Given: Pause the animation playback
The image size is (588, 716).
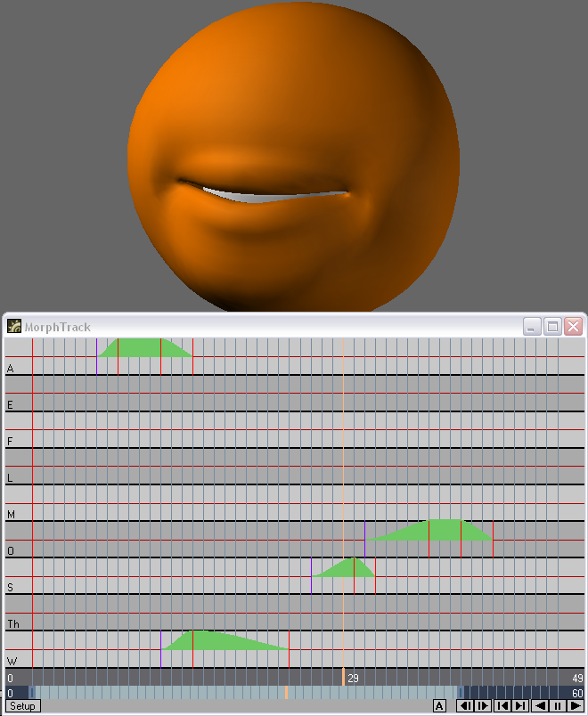Looking at the screenshot, I should pyautogui.click(x=558, y=706).
